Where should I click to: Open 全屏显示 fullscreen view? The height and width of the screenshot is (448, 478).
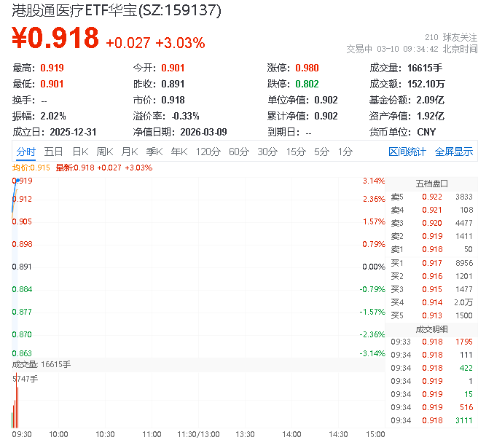453,152
